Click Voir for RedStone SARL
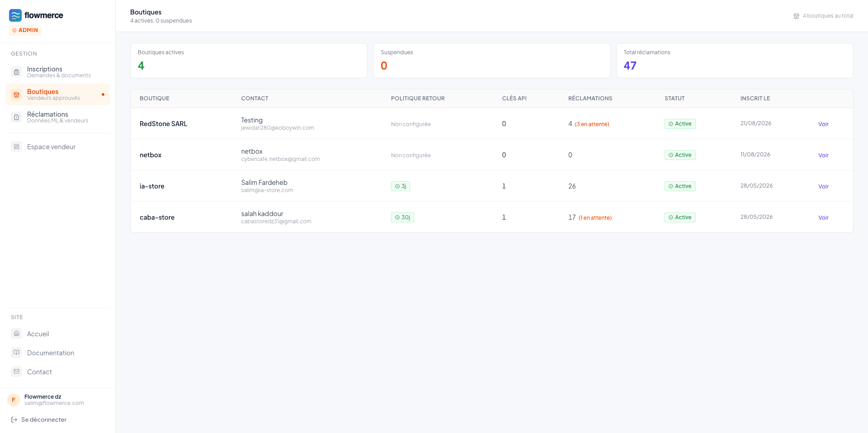Viewport: 868px width, 433px height. point(823,124)
